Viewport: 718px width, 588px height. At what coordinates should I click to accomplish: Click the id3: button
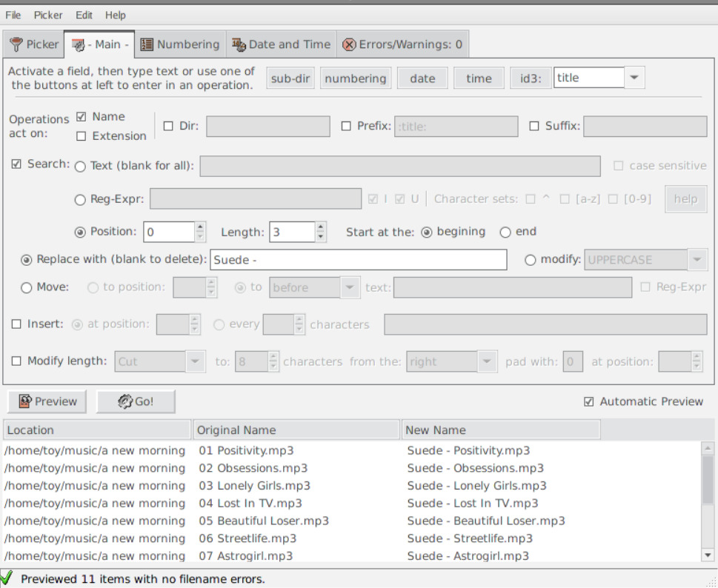[531, 78]
